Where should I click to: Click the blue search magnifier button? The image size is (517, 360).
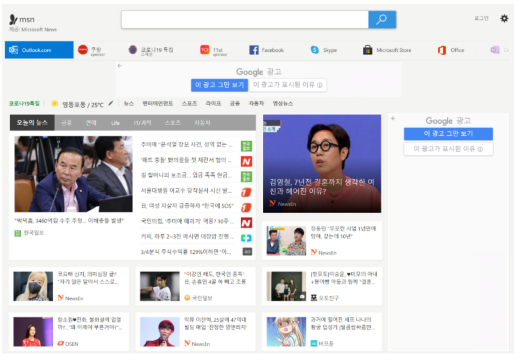point(382,20)
